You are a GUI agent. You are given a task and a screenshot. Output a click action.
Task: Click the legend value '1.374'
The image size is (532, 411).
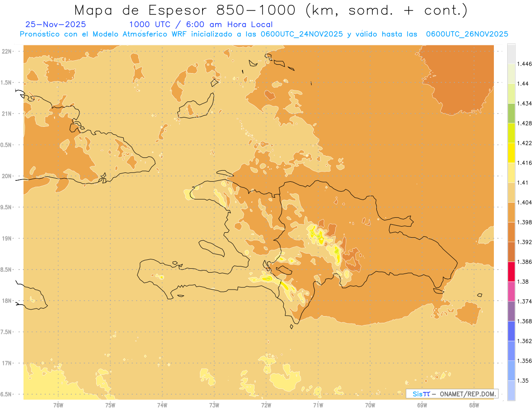pyautogui.click(x=525, y=301)
